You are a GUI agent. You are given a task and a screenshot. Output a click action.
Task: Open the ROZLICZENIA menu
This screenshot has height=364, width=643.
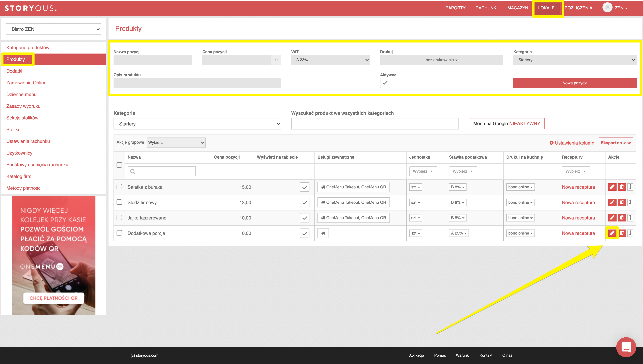(x=578, y=8)
